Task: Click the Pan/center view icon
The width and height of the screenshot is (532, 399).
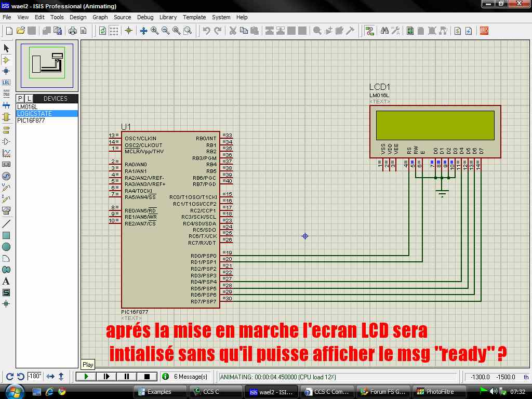Action: point(143,31)
